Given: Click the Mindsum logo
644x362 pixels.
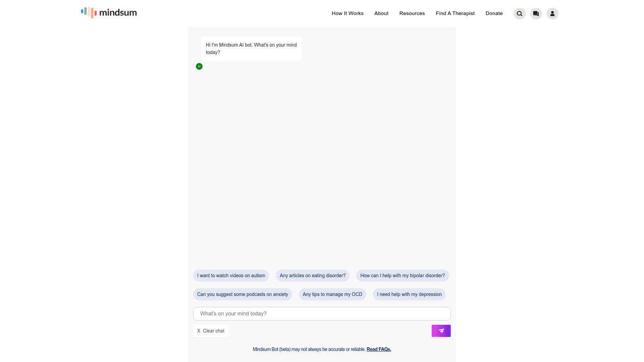Looking at the screenshot, I should [109, 13].
